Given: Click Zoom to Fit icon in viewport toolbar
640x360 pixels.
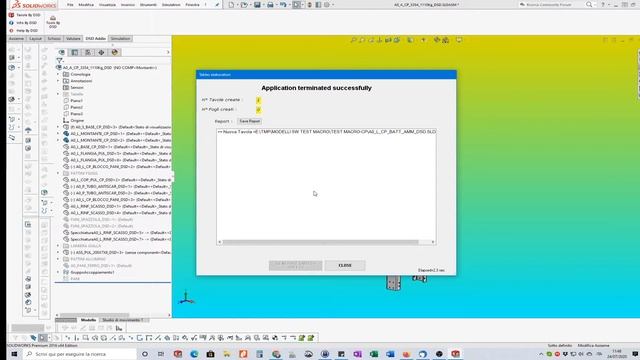Looking at the screenshot, I should tap(353, 40).
